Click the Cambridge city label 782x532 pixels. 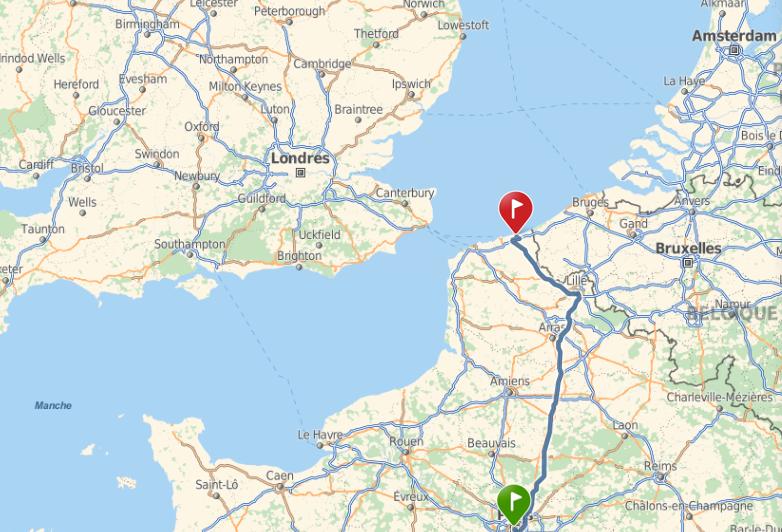point(322,64)
